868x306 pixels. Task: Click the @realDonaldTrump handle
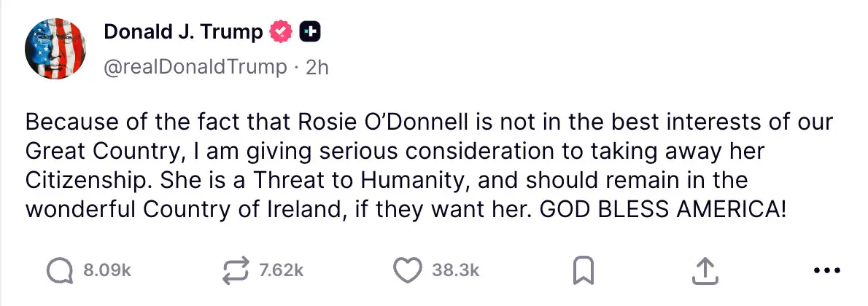(x=195, y=67)
